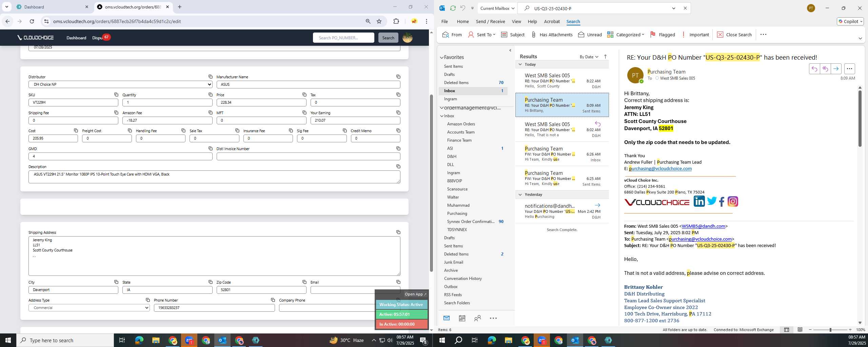Open West SMB Sales 005 8:22 AM email

562,81
